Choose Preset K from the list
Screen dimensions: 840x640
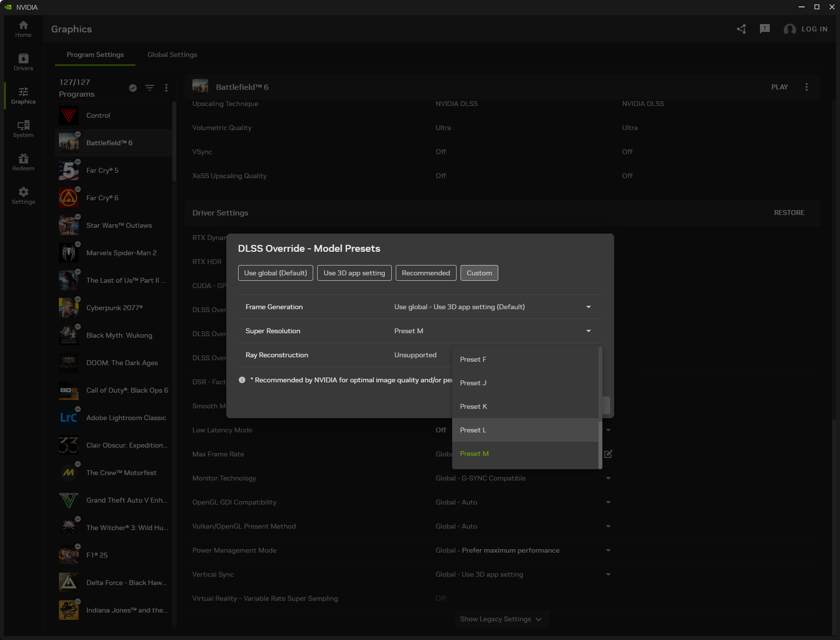pos(474,406)
